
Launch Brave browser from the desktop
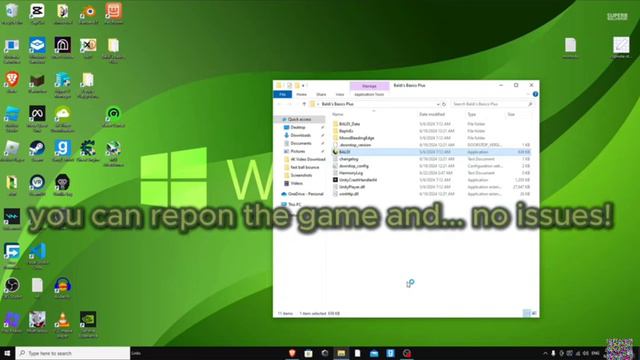pyautogui.click(x=12, y=82)
